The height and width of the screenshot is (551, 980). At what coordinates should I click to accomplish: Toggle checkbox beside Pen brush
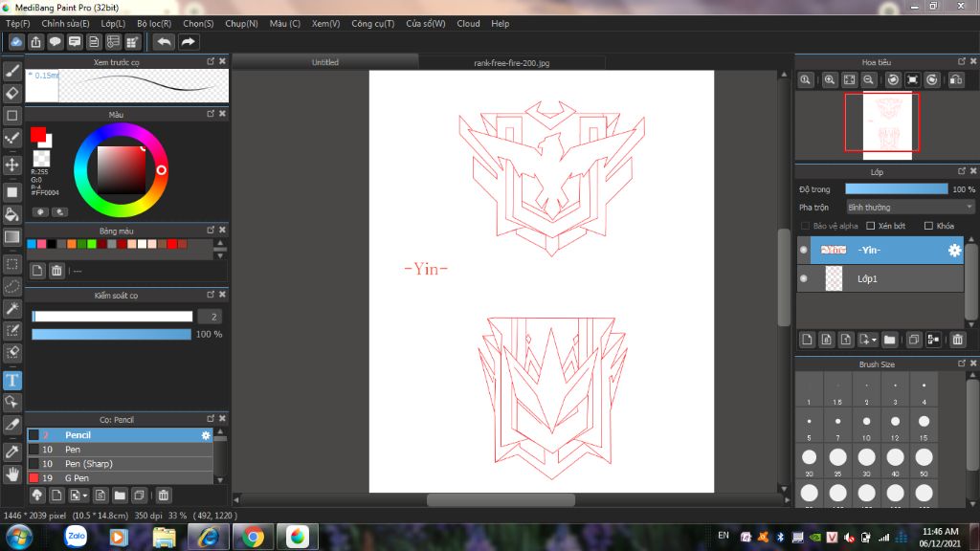pos(33,450)
